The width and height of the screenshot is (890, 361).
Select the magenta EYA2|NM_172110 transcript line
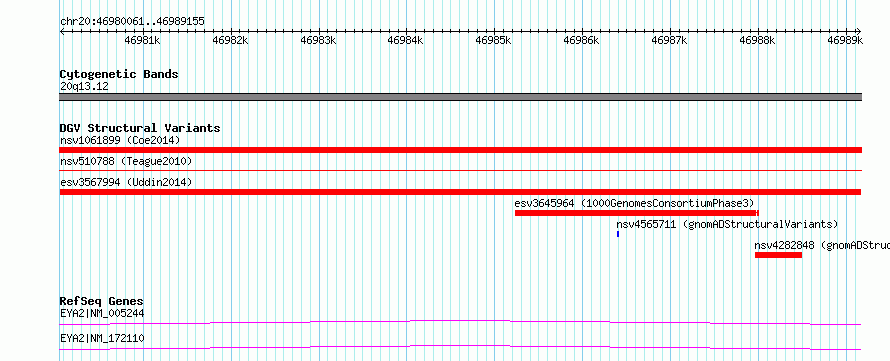460,347
